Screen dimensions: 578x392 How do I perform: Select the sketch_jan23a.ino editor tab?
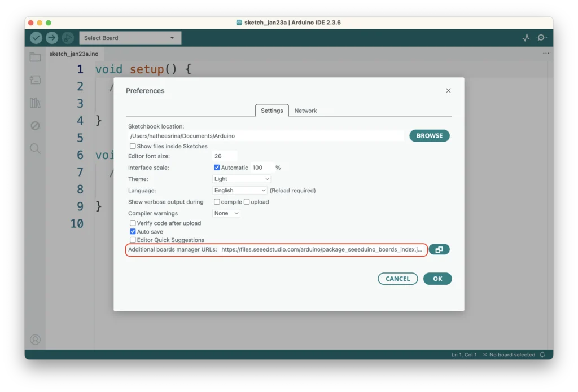point(73,54)
